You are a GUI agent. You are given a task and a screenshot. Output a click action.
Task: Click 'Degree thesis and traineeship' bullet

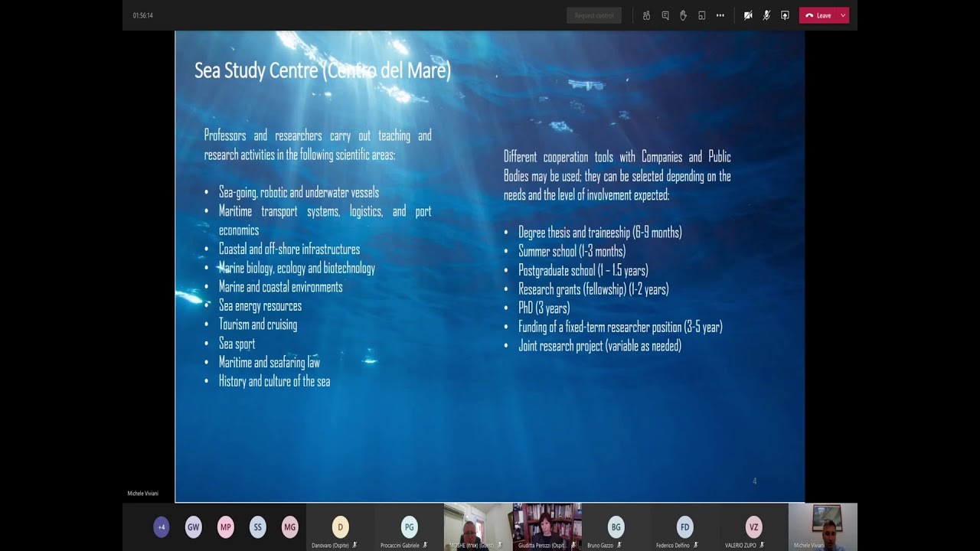click(599, 233)
